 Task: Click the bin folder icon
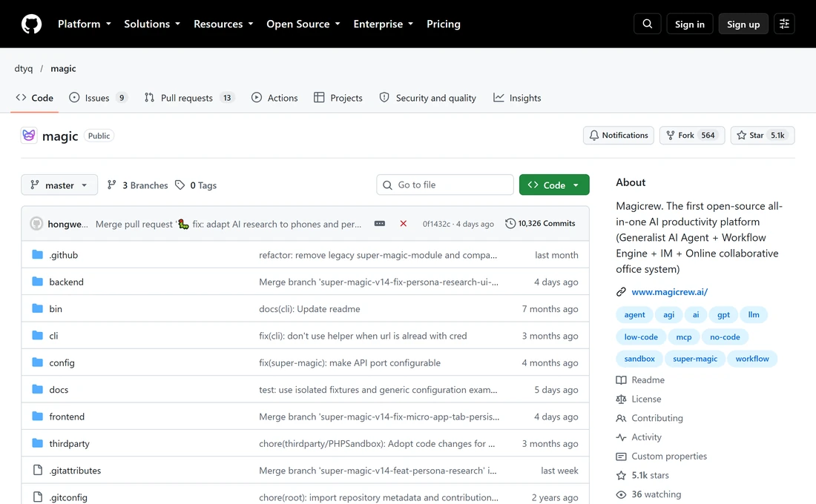click(x=38, y=309)
